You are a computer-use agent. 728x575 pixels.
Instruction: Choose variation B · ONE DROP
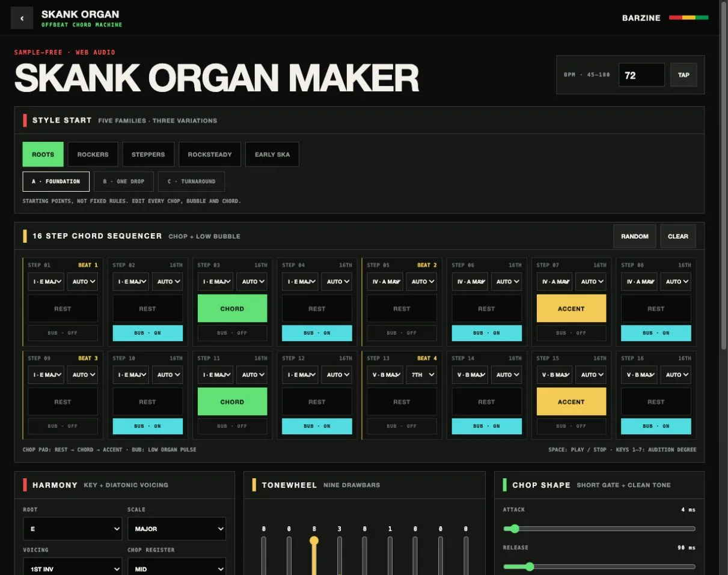[x=123, y=181]
